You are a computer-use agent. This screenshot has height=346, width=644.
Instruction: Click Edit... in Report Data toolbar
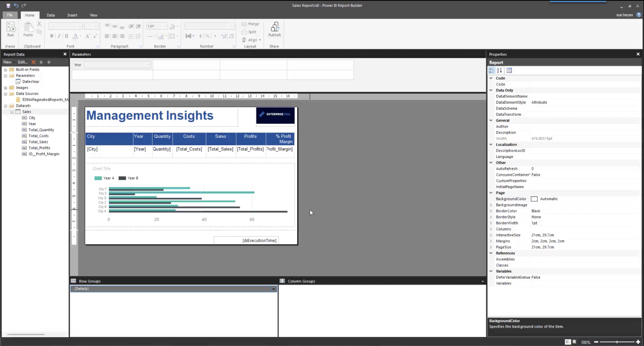click(x=23, y=62)
